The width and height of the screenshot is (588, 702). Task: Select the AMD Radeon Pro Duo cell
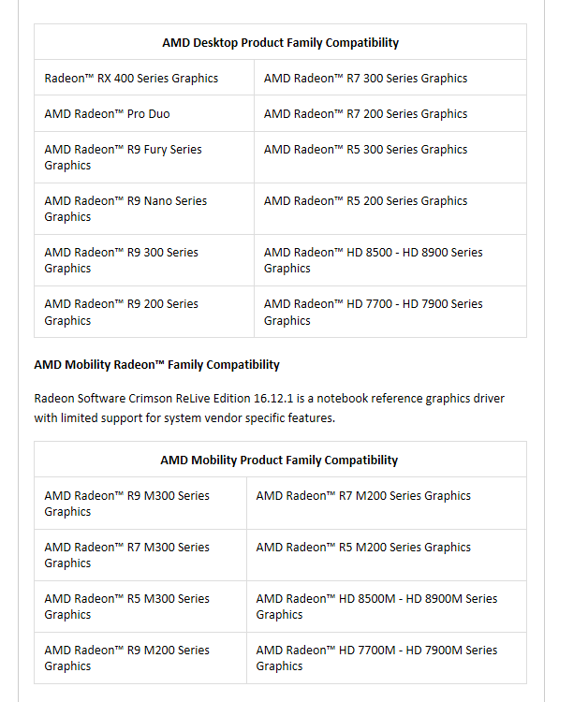108,114
